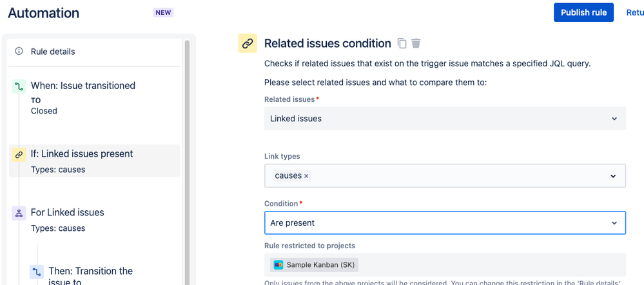The image size is (644, 285).
Task: Remove the causes link type tag
Action: click(x=306, y=176)
